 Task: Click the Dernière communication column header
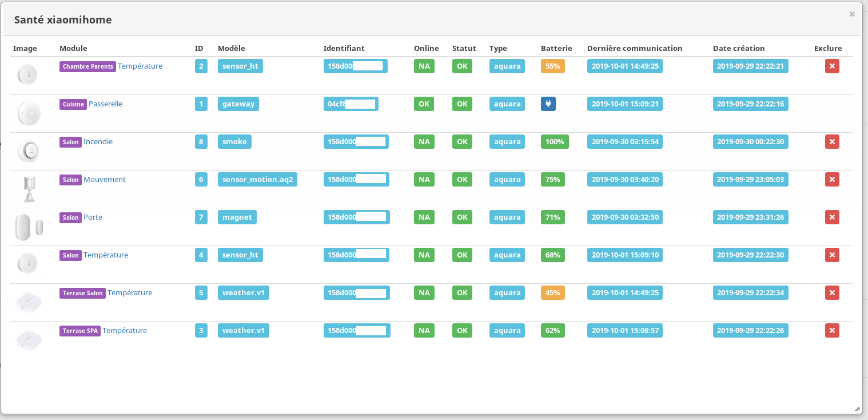[635, 49]
